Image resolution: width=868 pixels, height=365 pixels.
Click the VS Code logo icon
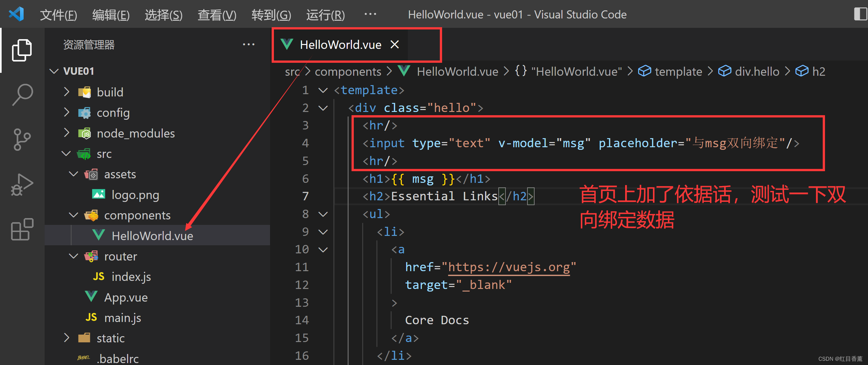click(16, 14)
